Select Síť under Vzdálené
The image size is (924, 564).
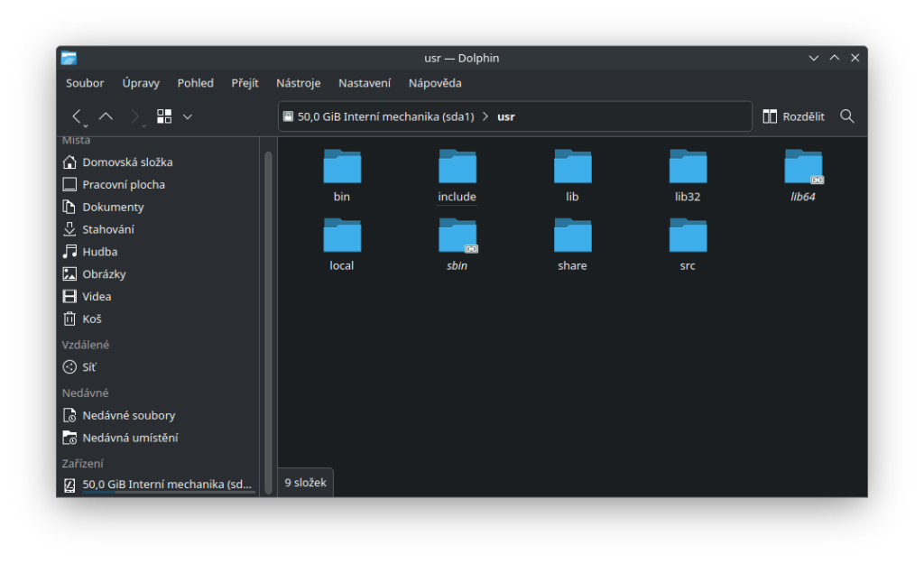click(x=88, y=367)
